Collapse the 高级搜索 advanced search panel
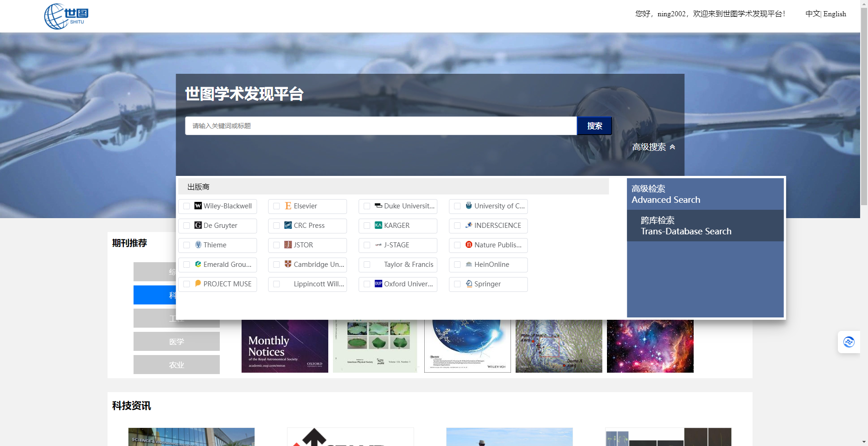The width and height of the screenshot is (868, 446). [653, 147]
